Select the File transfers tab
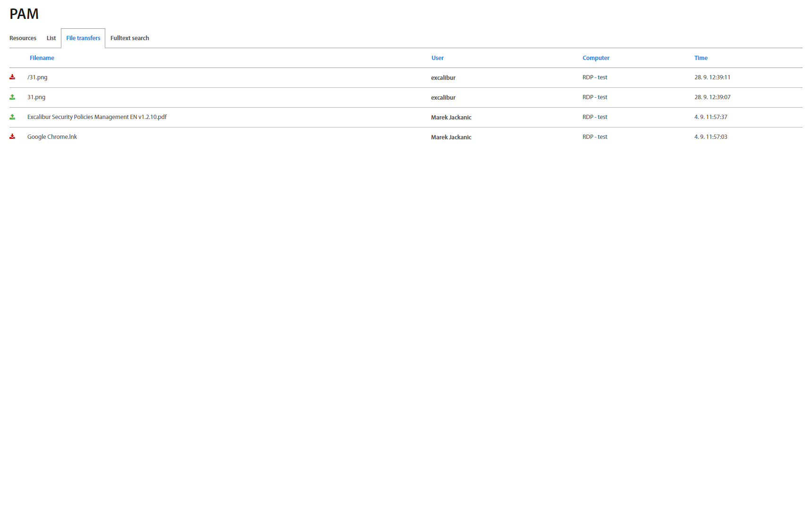Screen dimensions: 812x510 (x=83, y=38)
